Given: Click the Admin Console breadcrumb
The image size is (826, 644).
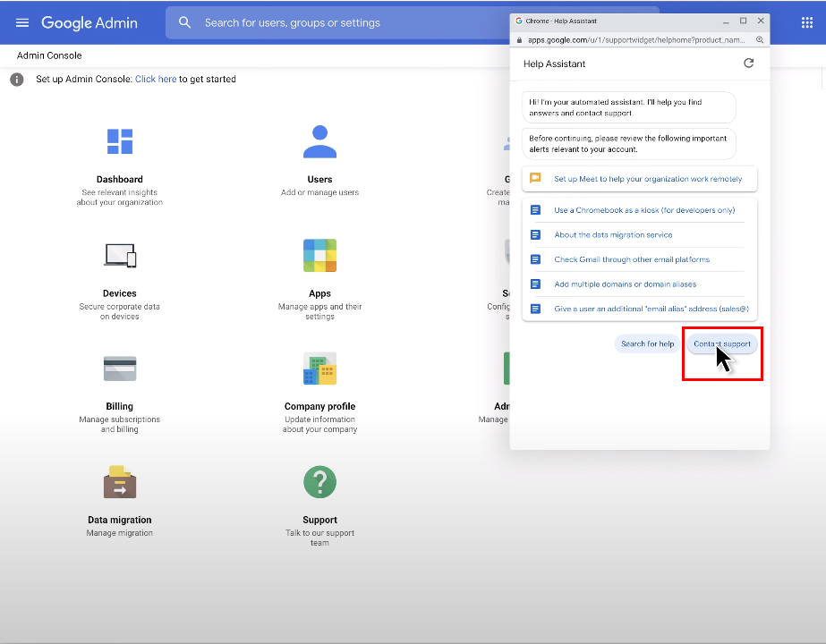Looking at the screenshot, I should point(49,55).
